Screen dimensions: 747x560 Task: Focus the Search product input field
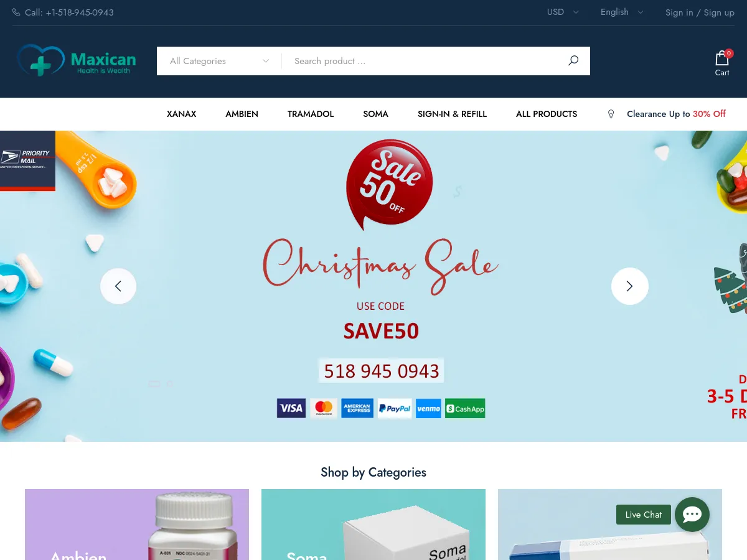pyautogui.click(x=426, y=61)
